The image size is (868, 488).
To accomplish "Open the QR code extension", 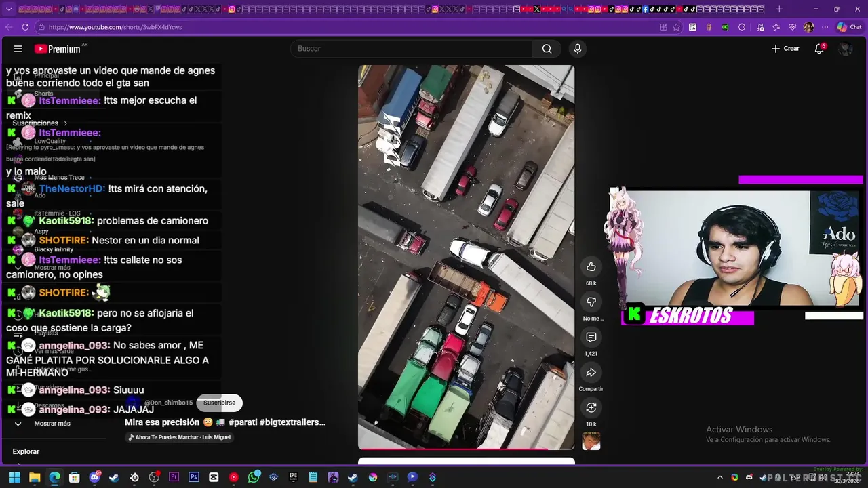I will tap(692, 27).
